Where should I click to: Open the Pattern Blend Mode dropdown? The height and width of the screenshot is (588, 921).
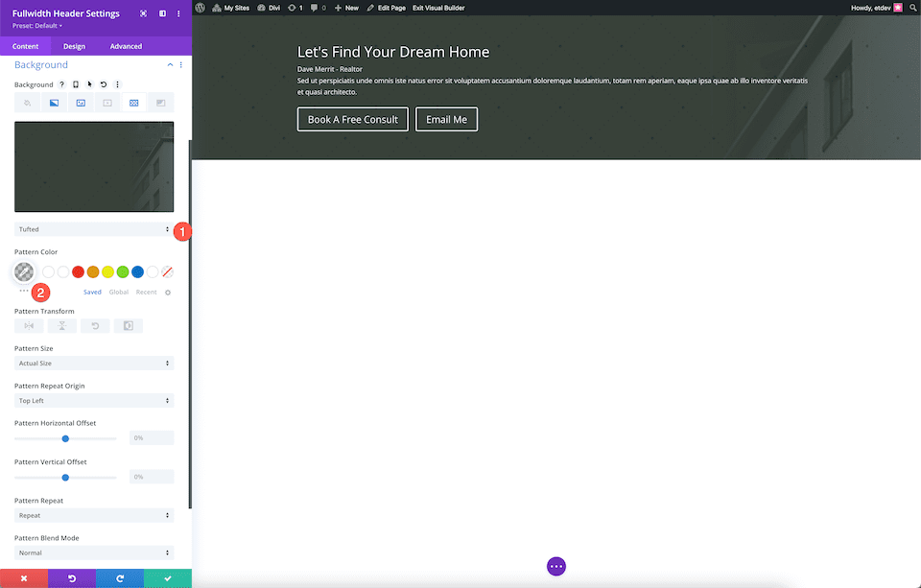94,553
